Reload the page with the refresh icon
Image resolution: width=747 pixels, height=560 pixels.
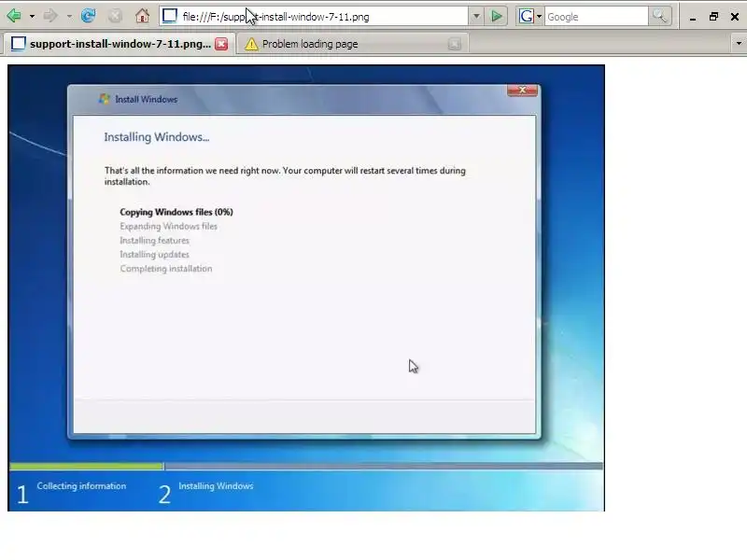pyautogui.click(x=88, y=16)
